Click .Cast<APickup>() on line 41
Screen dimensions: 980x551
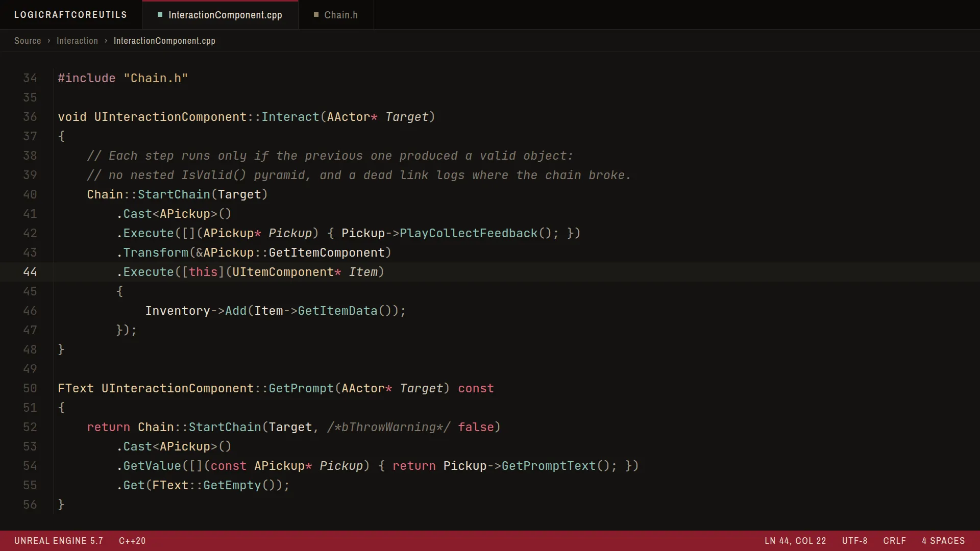[x=174, y=214]
